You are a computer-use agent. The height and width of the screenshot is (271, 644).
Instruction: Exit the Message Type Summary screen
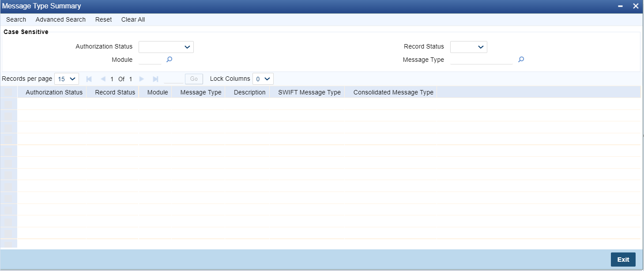[623, 260]
